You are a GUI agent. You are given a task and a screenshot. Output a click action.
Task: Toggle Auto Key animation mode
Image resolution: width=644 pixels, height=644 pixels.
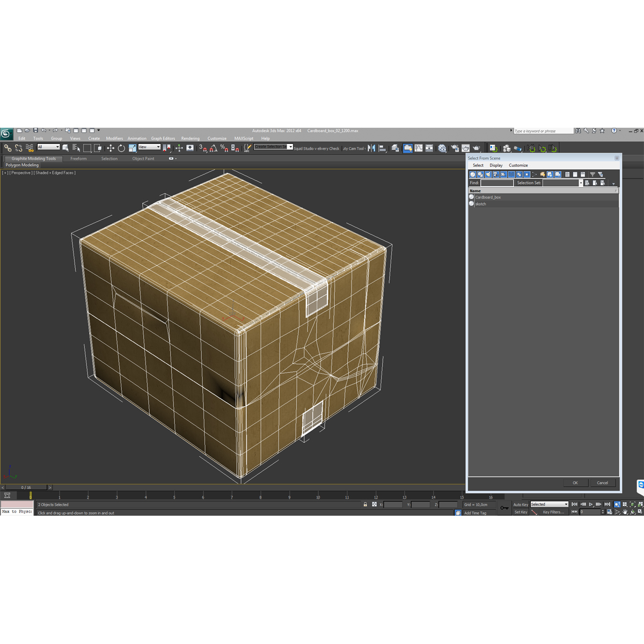(521, 504)
